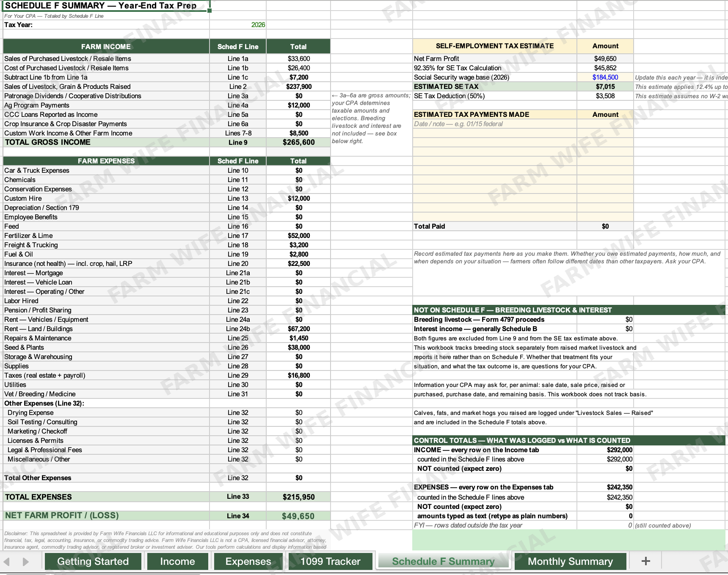Click EXPENSES control total $242,350 cell

(x=605, y=487)
